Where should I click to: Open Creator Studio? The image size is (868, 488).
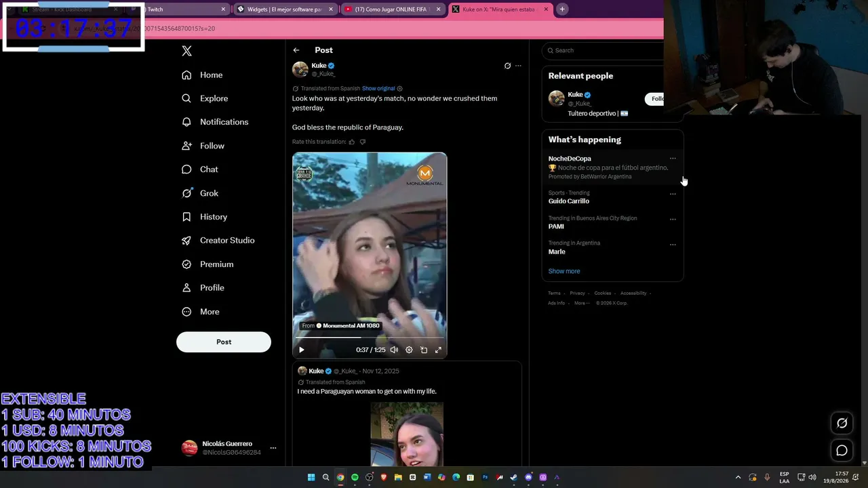218,241
